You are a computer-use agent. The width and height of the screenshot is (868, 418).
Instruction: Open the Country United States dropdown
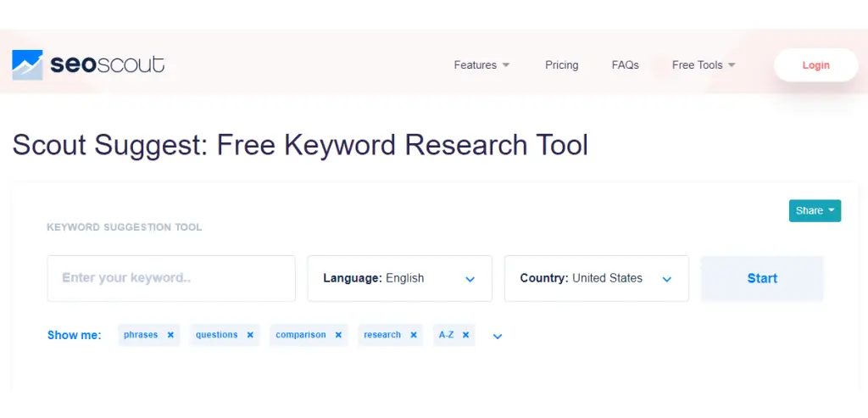coord(596,278)
